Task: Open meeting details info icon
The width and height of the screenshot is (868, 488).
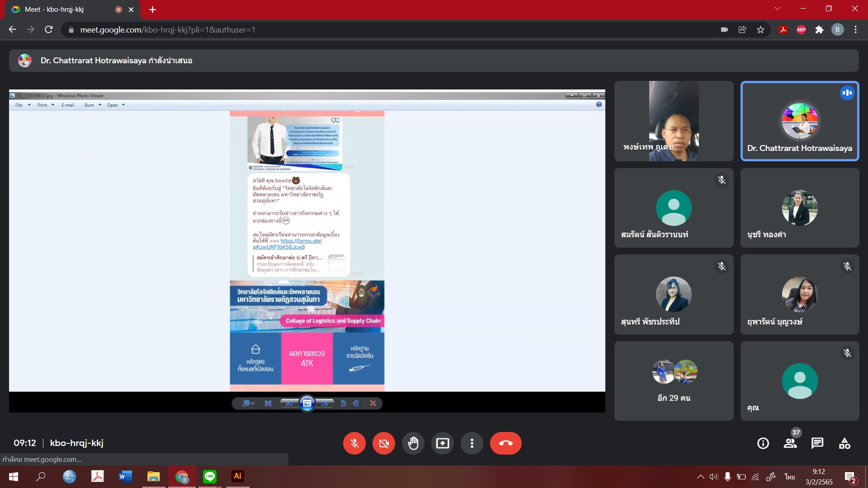Action: [x=763, y=443]
